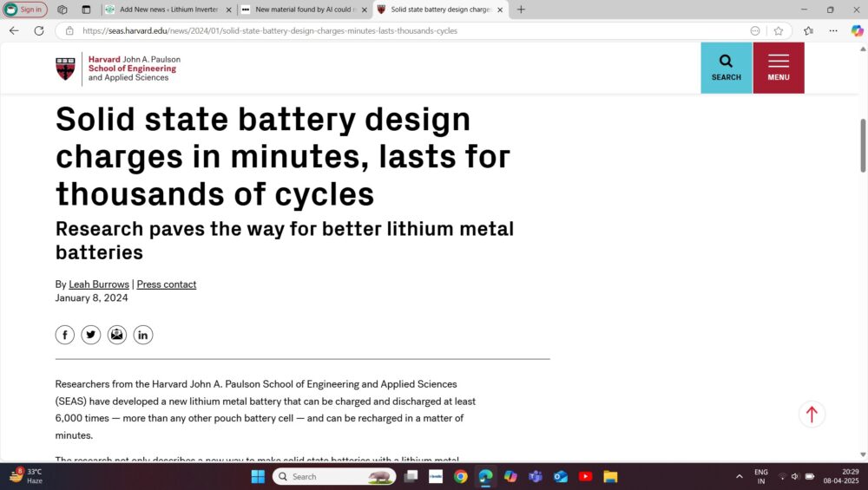The image size is (868, 490).
Task: Click the Harvard SEAS shield logo
Action: click(x=65, y=69)
